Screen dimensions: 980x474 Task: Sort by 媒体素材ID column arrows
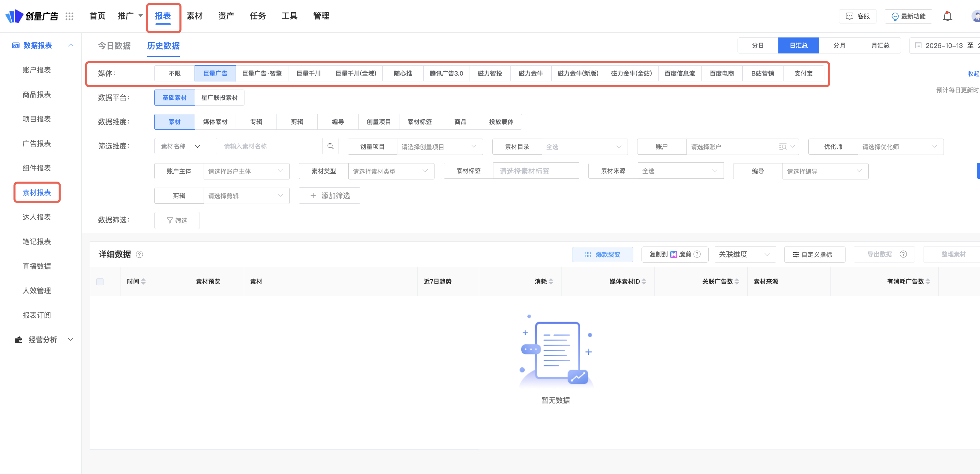[644, 282]
